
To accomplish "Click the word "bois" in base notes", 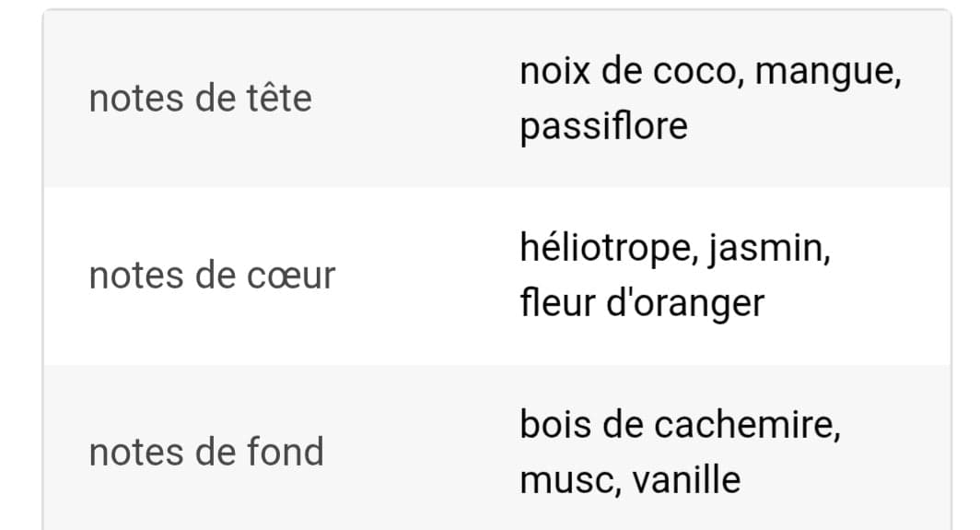I will 555,426.
